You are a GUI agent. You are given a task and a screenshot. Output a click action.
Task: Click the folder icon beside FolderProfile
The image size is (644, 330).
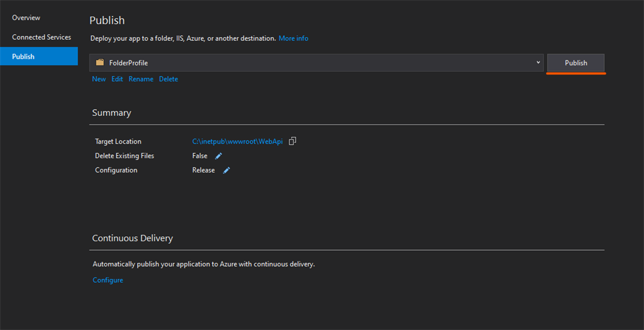[x=100, y=63]
